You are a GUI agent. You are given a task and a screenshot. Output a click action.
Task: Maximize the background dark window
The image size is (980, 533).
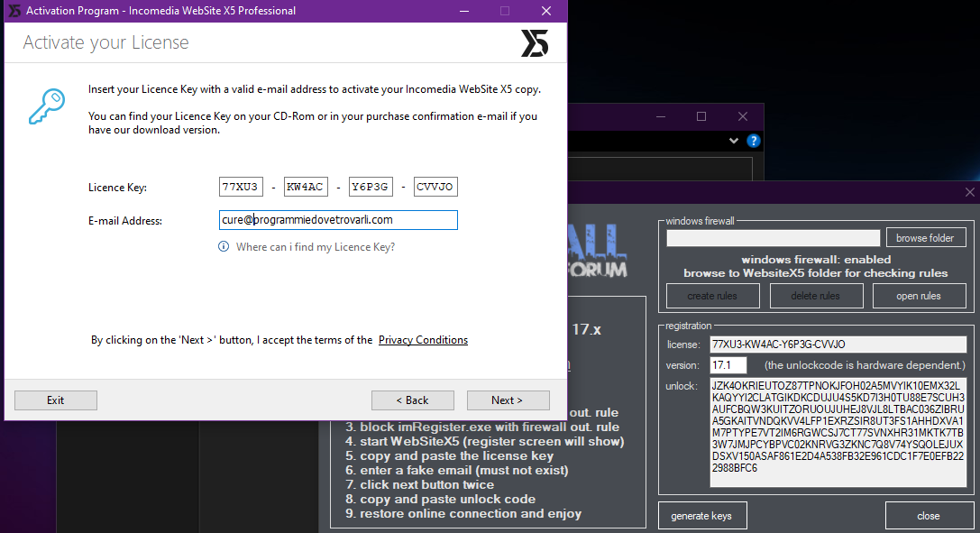(701, 116)
